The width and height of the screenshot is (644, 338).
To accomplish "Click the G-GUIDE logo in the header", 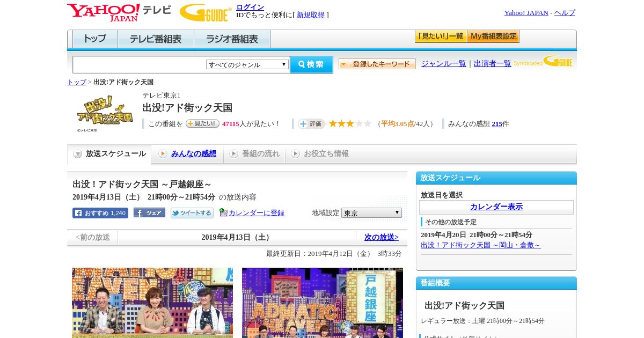I will pyautogui.click(x=206, y=12).
